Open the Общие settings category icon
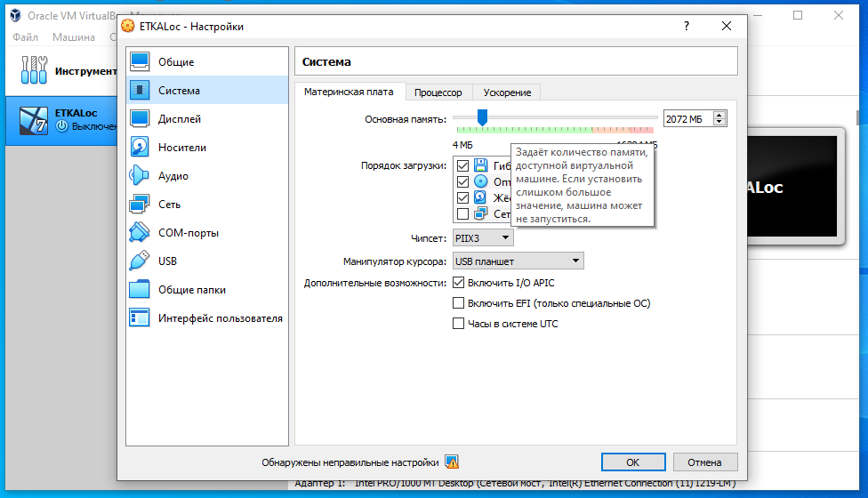 (140, 61)
